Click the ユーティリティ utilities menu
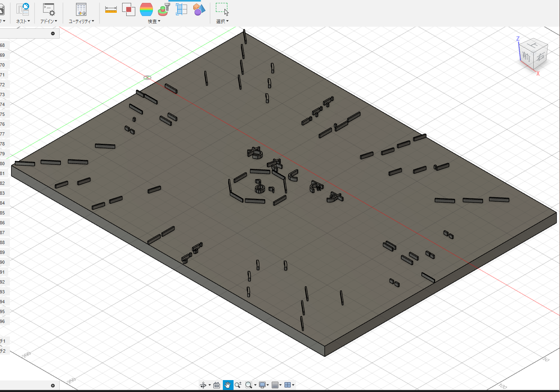560x392 pixels. click(x=81, y=21)
